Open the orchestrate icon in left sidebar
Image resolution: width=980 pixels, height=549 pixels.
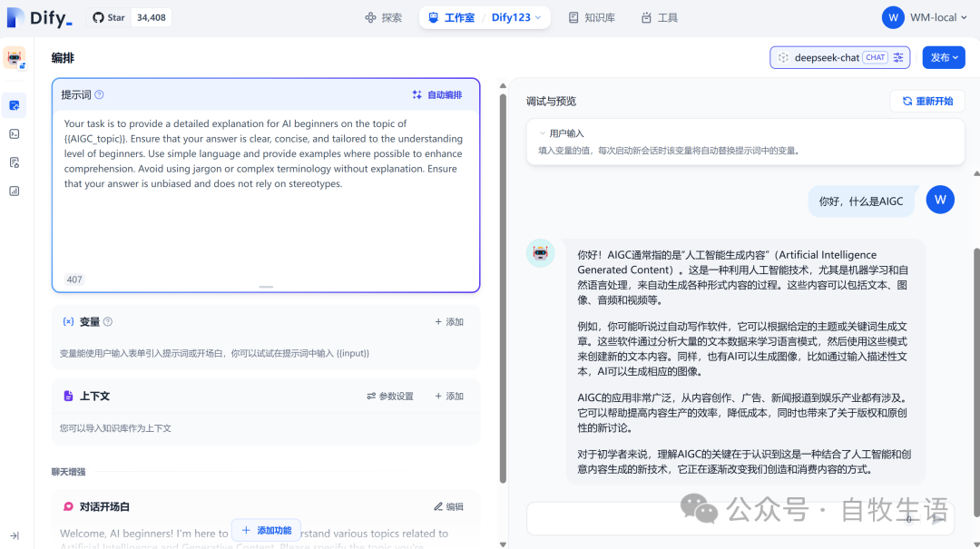15,105
